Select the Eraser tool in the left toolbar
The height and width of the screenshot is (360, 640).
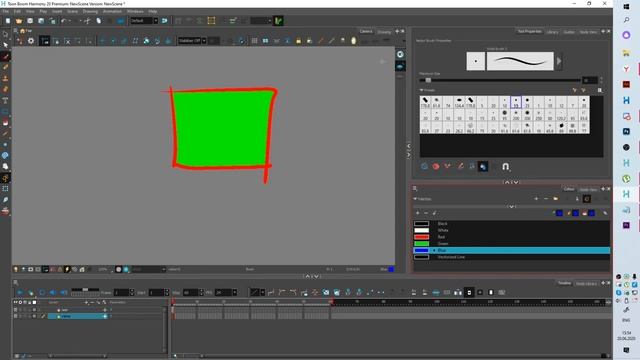coord(5,89)
